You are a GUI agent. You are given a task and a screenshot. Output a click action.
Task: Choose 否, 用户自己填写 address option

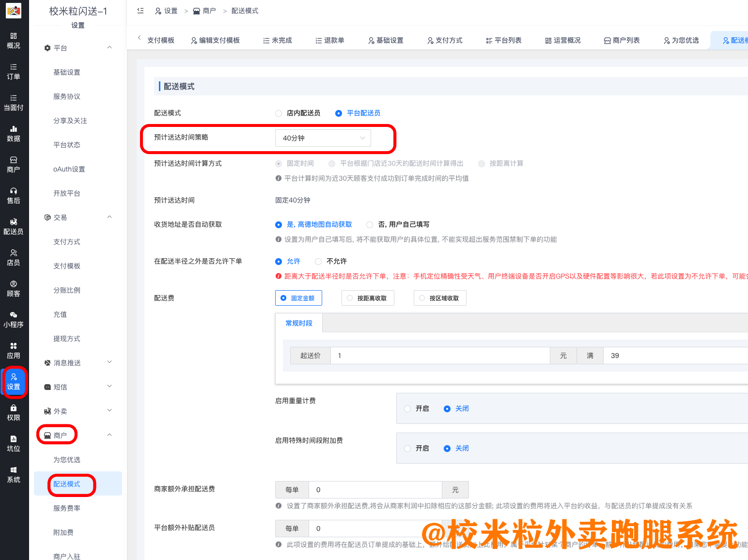(370, 225)
